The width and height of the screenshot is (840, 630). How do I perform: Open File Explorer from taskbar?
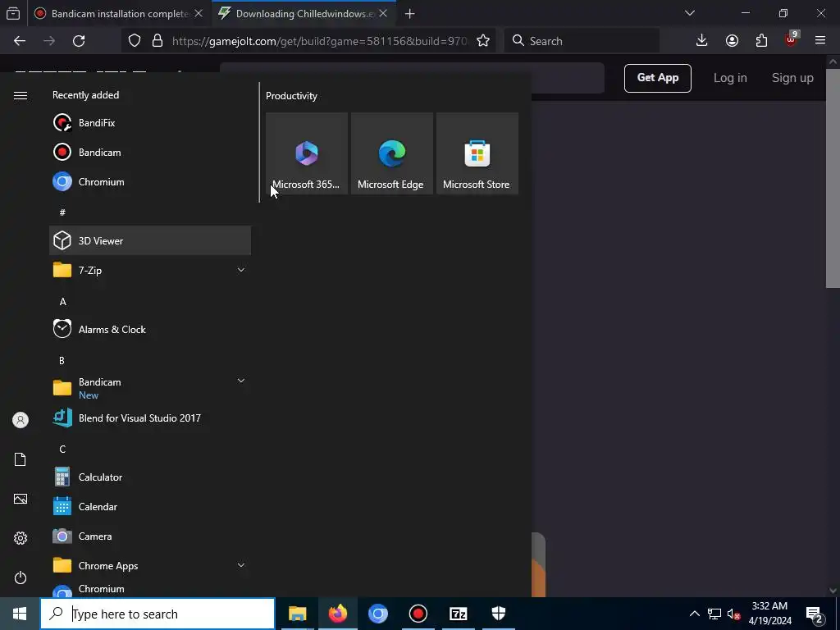297,614
